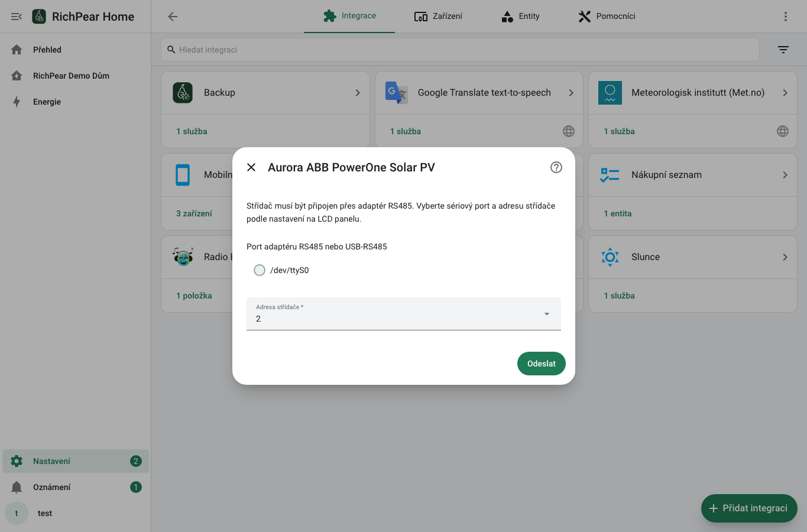The height and width of the screenshot is (532, 807).
Task: Open Přehled in the sidebar
Action: pyautogui.click(x=76, y=50)
